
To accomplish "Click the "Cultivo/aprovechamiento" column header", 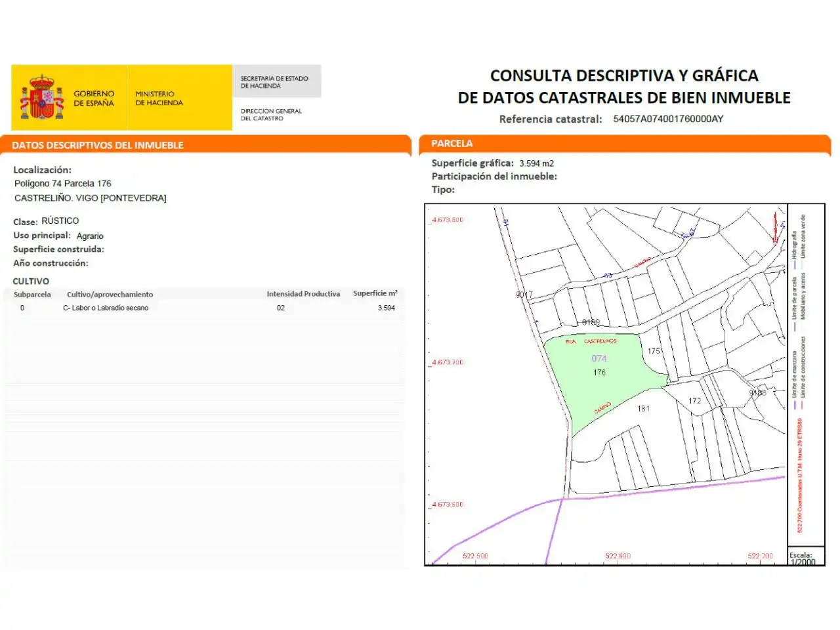I will 110,295.
